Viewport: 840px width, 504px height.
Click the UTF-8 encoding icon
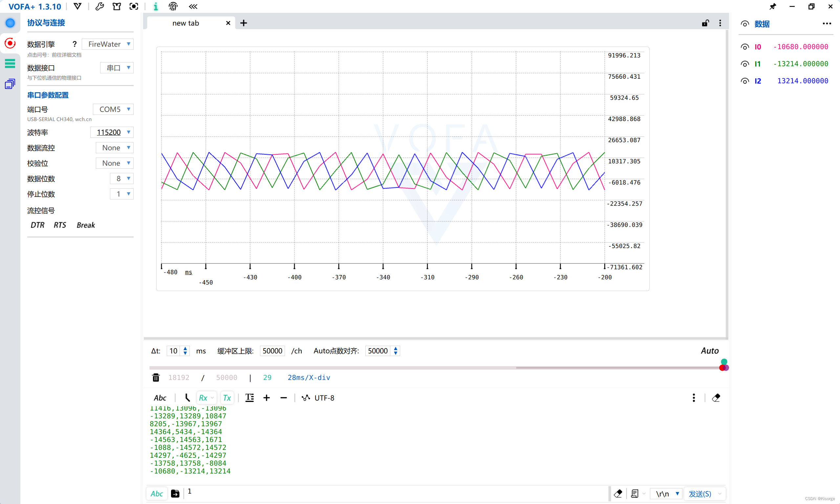[306, 398]
